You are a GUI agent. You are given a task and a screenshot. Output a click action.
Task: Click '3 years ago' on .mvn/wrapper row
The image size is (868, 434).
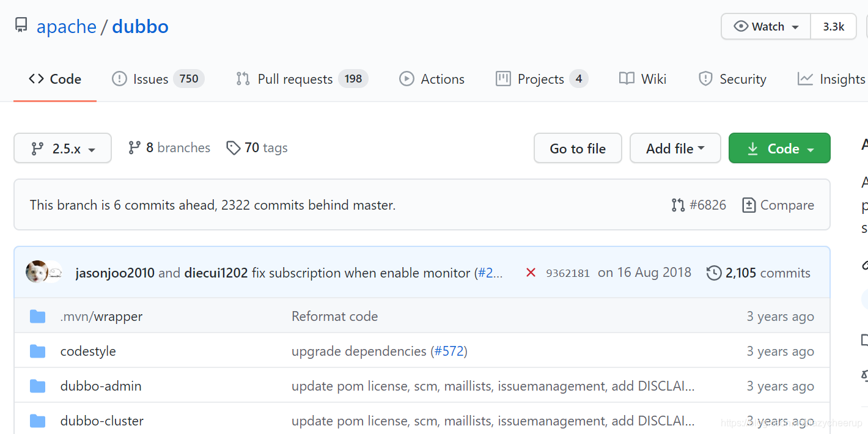[781, 317]
